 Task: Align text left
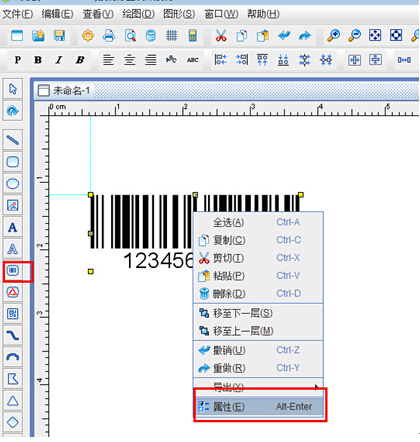[108, 60]
